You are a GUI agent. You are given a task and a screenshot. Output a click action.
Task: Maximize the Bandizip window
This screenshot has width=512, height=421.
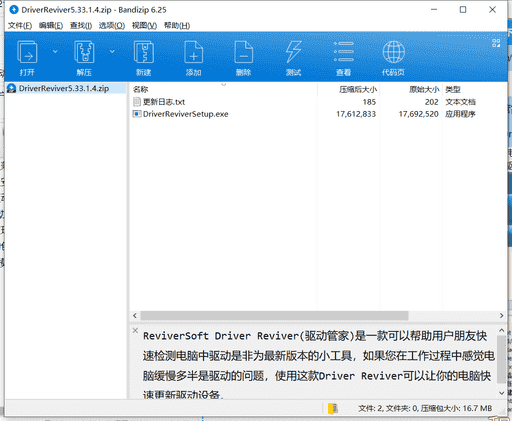[x=463, y=10]
